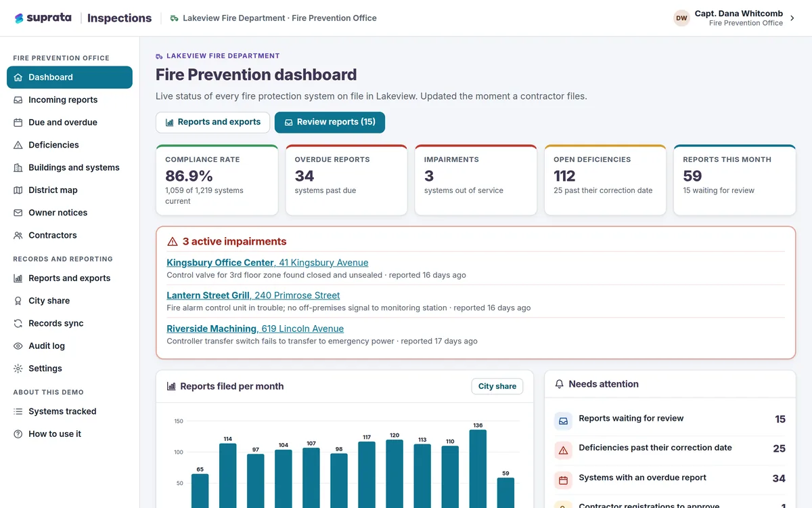The height and width of the screenshot is (508, 812).
Task: Click the Needs attention count 25
Action: 779,448
